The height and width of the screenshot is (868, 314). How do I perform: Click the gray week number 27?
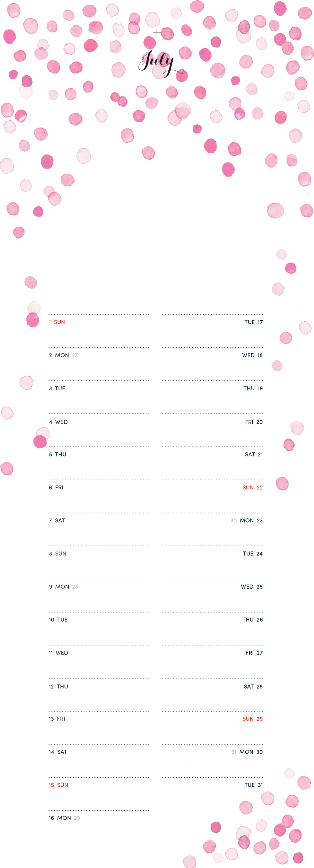click(x=75, y=355)
